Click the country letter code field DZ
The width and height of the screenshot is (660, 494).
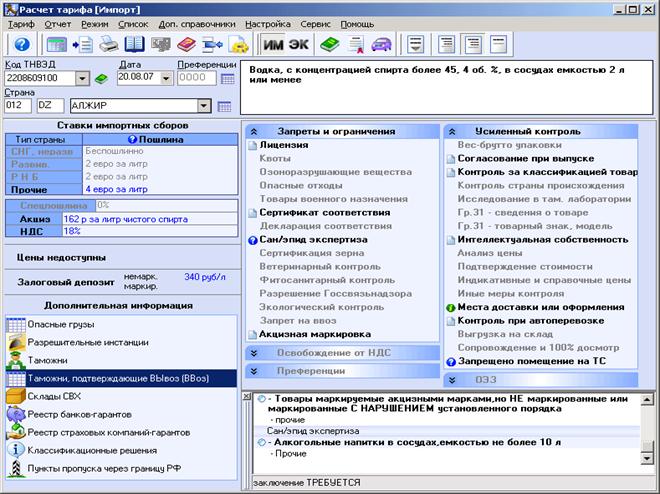(x=50, y=106)
